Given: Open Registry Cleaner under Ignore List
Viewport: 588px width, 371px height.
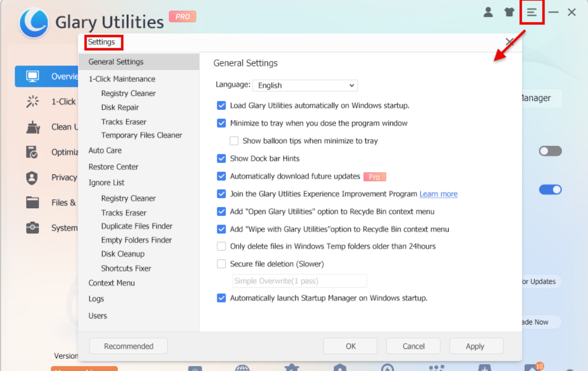Looking at the screenshot, I should (128, 199).
